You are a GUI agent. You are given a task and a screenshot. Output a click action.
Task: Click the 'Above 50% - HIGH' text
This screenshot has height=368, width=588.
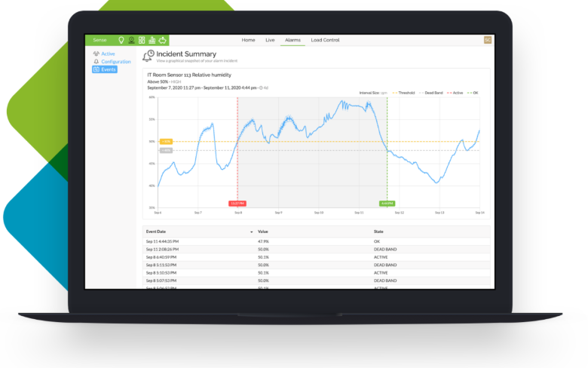[x=164, y=81]
